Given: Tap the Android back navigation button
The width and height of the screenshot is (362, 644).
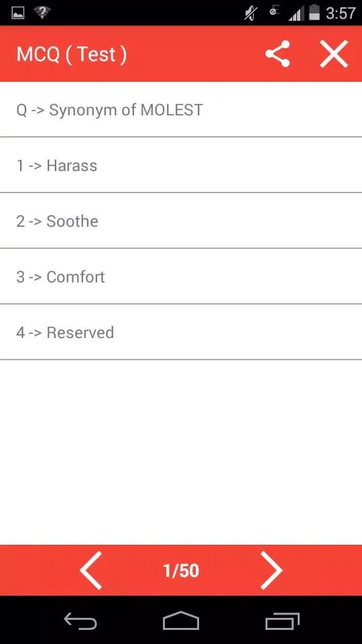Looking at the screenshot, I should click(x=80, y=620).
